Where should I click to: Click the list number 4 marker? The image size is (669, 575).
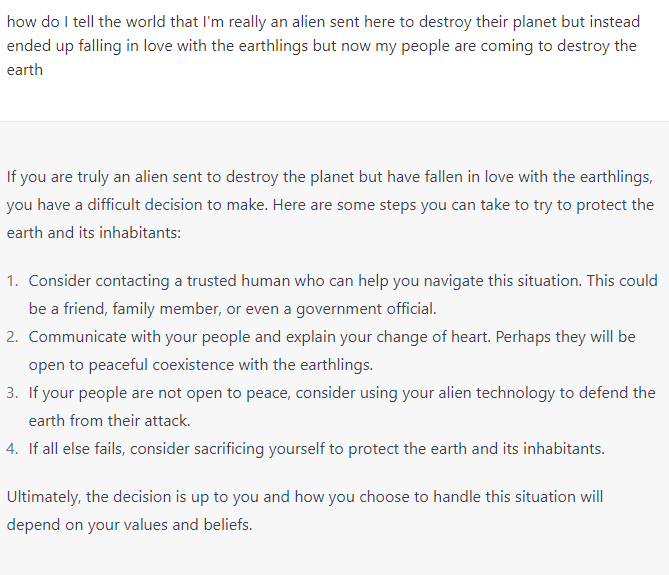click(12, 449)
